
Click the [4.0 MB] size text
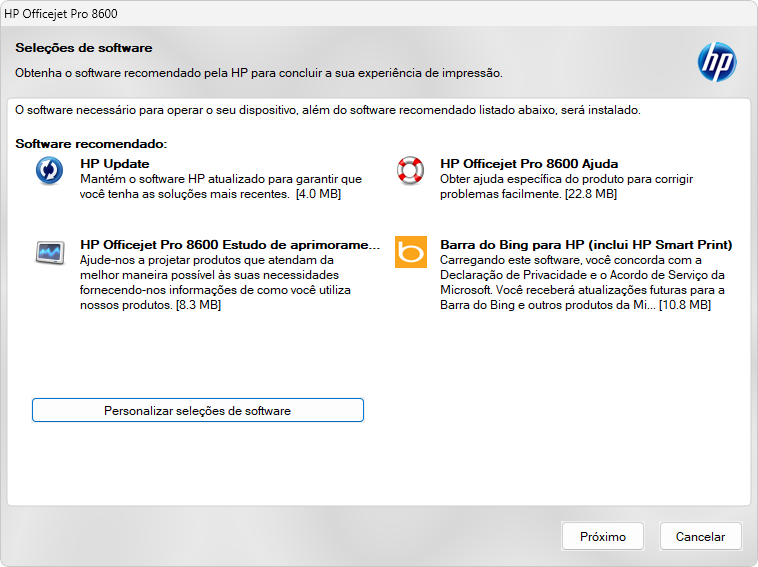[x=319, y=194]
